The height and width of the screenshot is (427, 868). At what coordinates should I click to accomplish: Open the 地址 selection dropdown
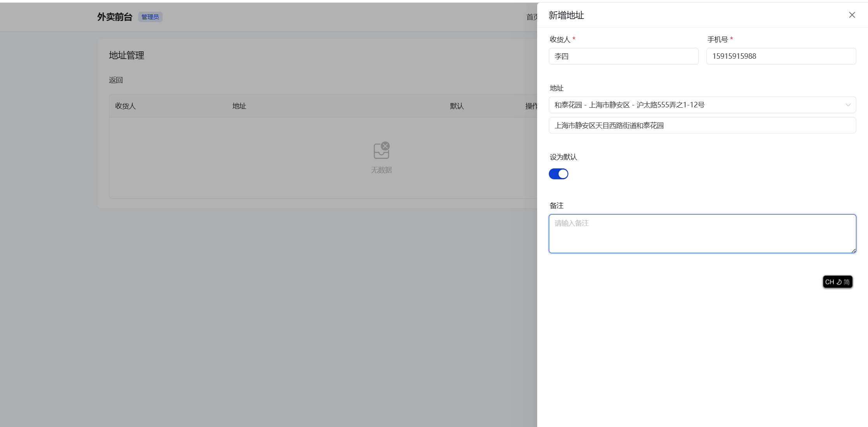(x=697, y=105)
